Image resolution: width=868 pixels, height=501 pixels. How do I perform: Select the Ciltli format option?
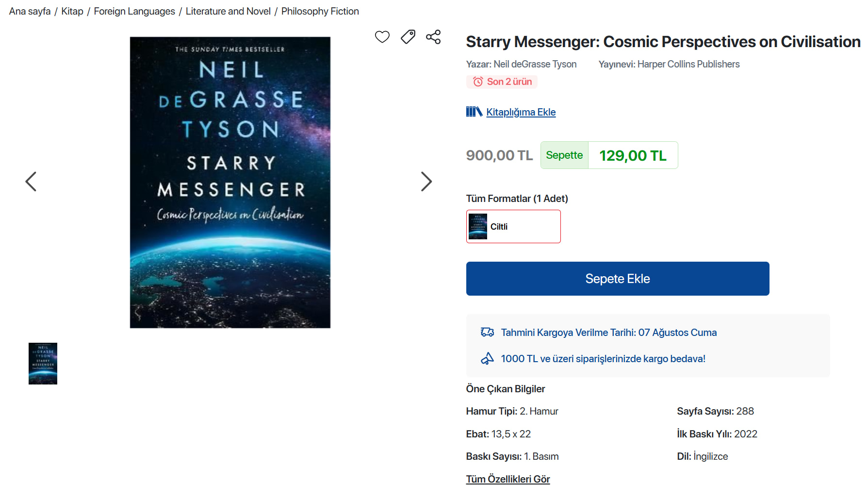click(513, 226)
